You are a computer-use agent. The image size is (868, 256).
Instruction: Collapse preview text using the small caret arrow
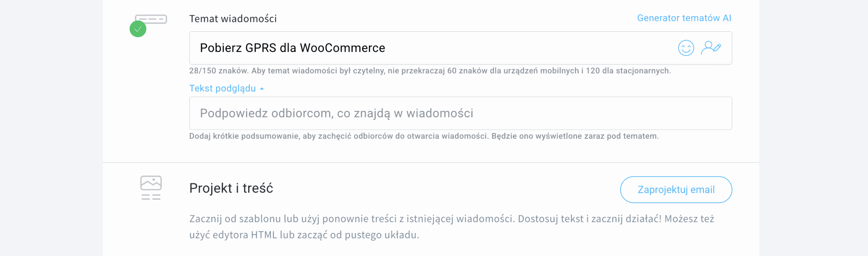(262, 89)
